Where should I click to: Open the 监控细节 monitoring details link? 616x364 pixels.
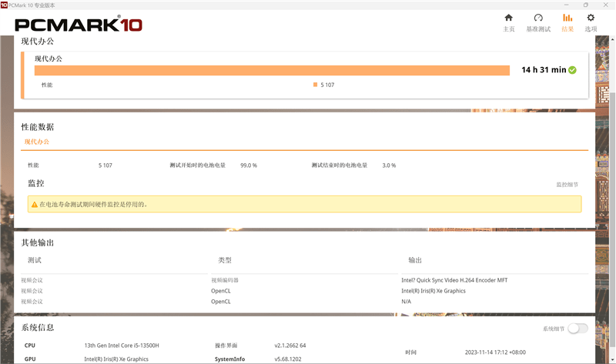tap(567, 185)
